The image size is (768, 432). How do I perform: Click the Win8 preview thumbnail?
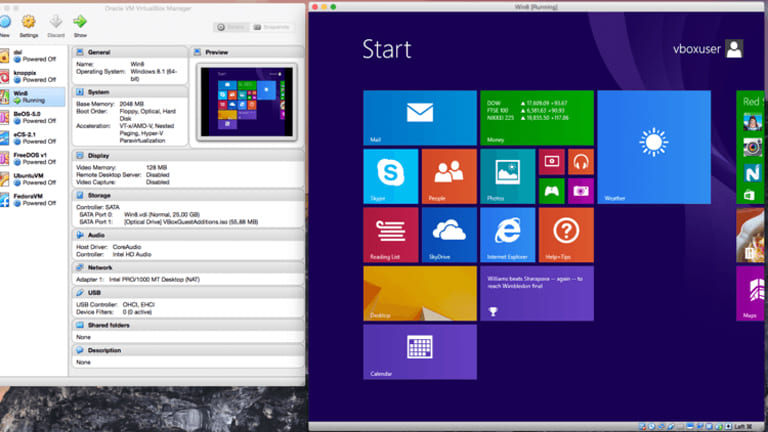pyautogui.click(x=247, y=102)
